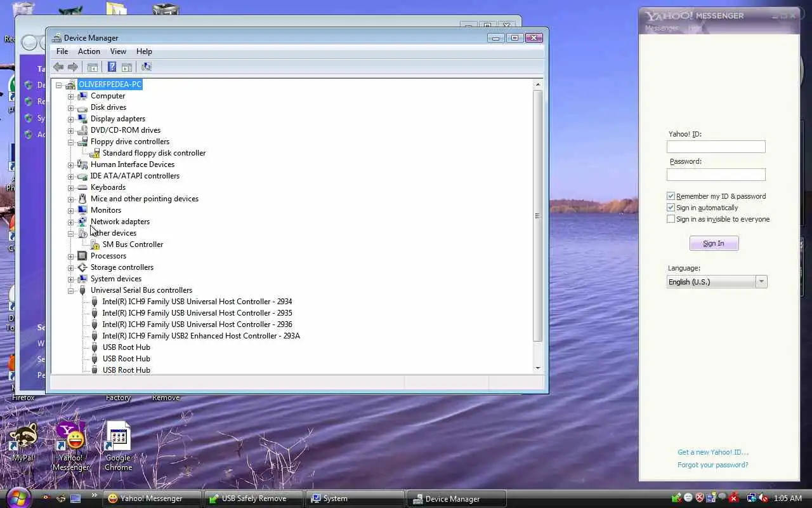Click the volume muted tray icon
This screenshot has height=508, width=812.
763,498
